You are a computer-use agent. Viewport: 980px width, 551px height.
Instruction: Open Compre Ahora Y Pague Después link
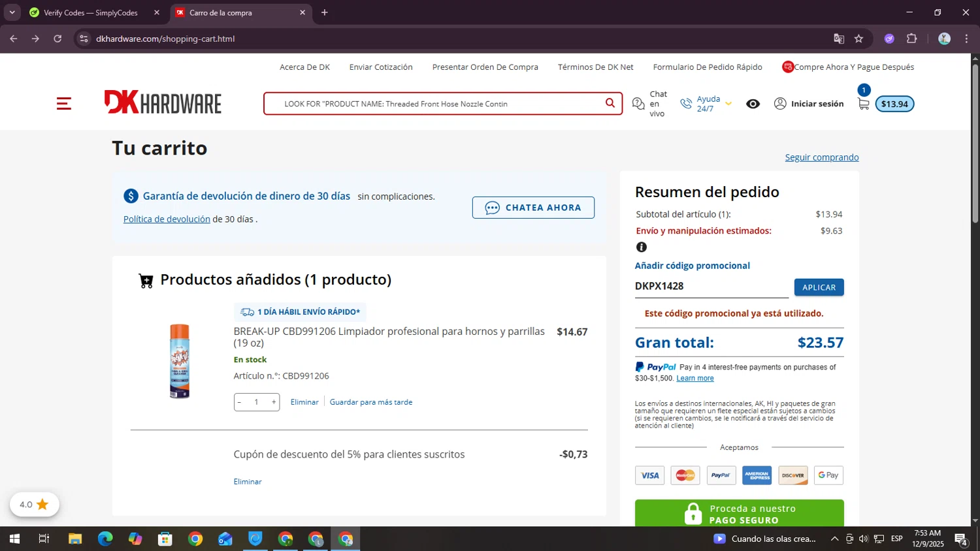(848, 67)
